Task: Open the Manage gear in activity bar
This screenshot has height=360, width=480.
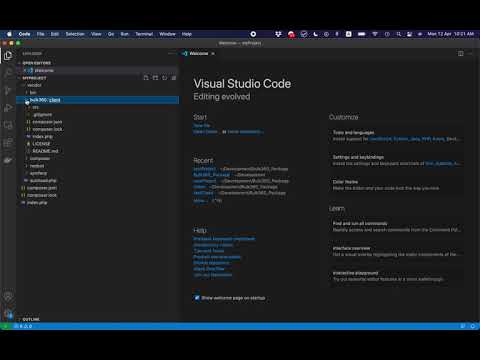Action: [x=8, y=313]
